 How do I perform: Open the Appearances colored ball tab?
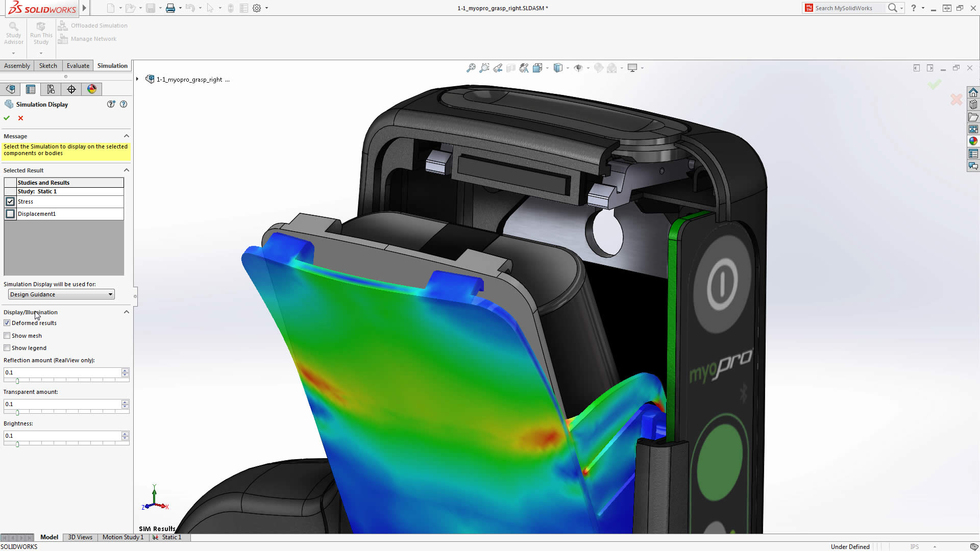point(91,89)
